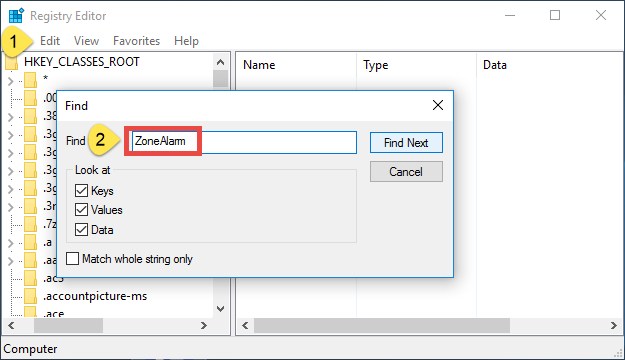This screenshot has height=360, width=625.
Task: Click the HKEY_CLASSES_ROOT folder icon
Action: tap(12, 63)
